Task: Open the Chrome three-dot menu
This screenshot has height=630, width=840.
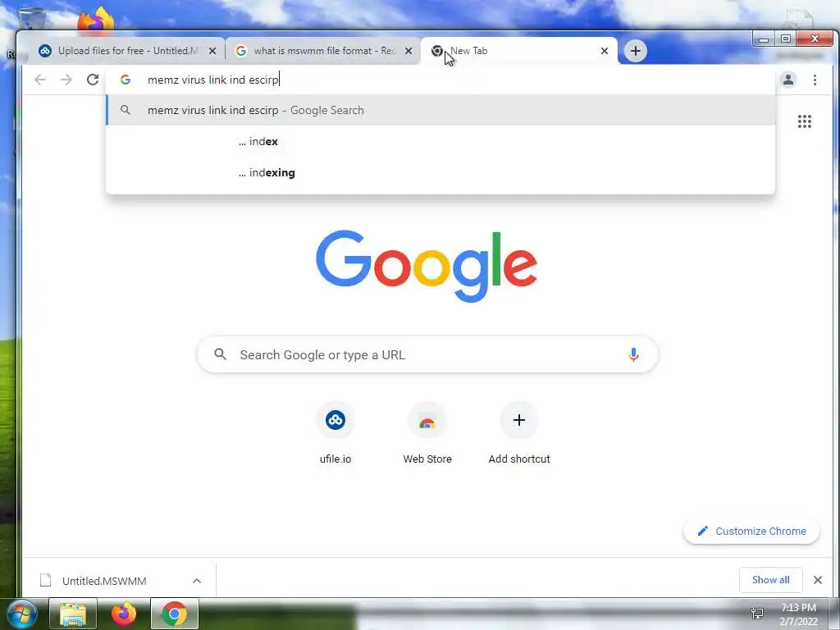Action: 815,80
